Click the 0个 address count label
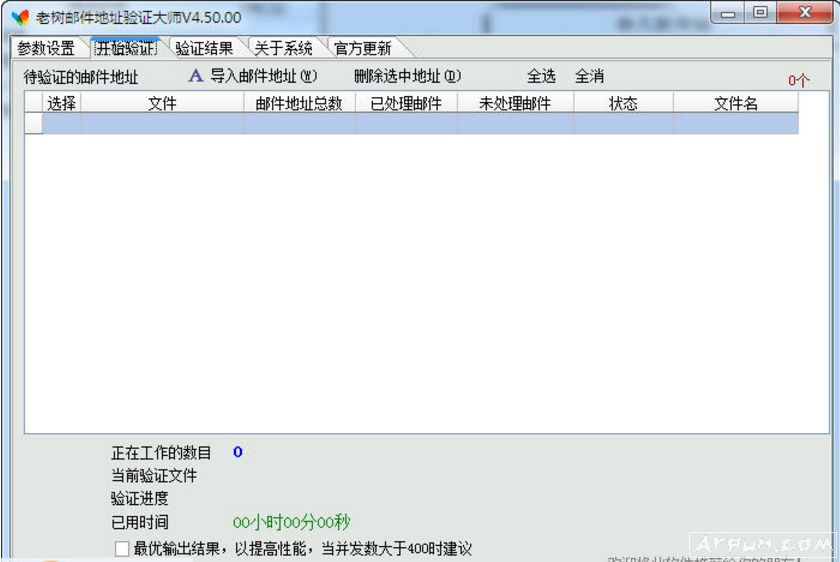The width and height of the screenshot is (840, 562). tap(798, 80)
